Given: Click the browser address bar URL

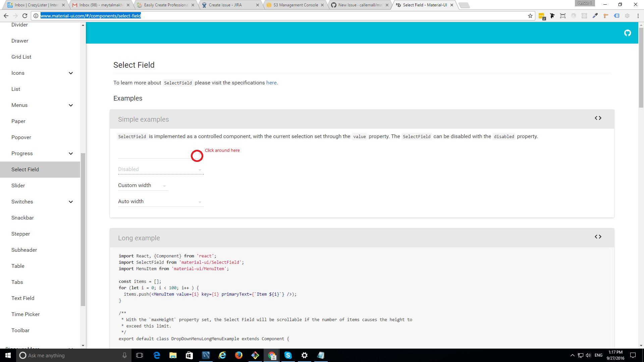Looking at the screenshot, I should coord(91,16).
